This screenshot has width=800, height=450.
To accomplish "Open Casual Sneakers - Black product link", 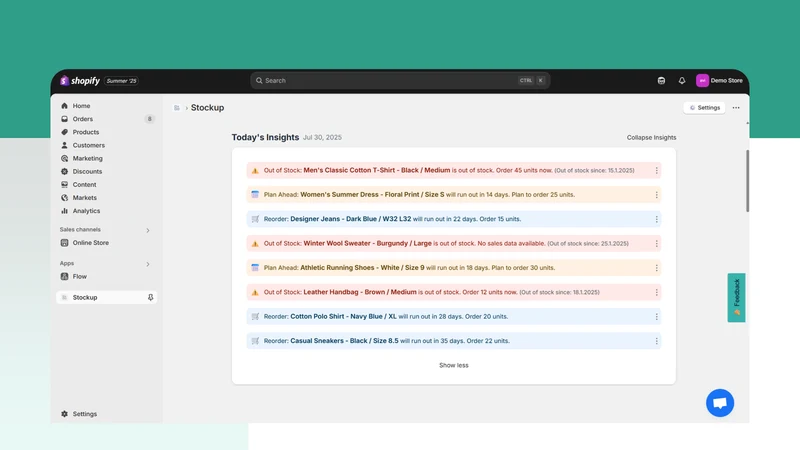I will click(344, 341).
